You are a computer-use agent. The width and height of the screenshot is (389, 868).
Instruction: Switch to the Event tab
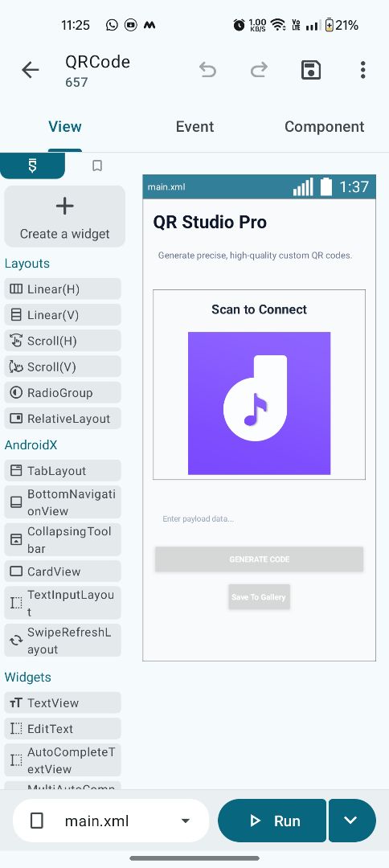click(194, 127)
